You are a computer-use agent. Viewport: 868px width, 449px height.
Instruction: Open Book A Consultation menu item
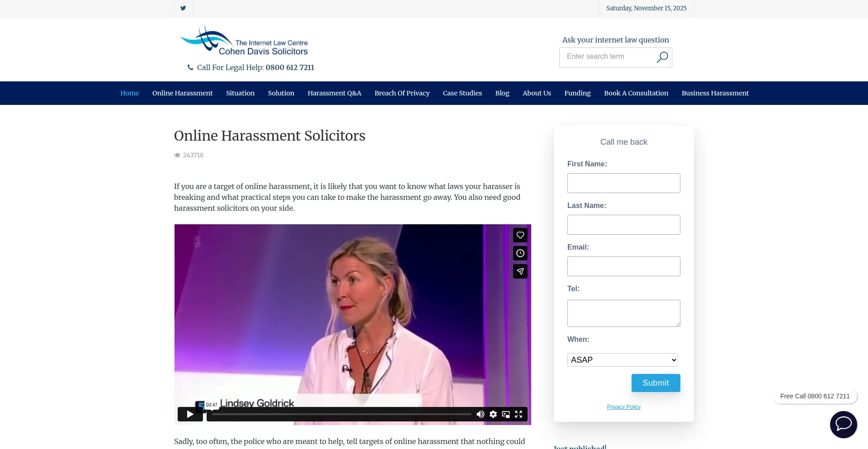[636, 93]
